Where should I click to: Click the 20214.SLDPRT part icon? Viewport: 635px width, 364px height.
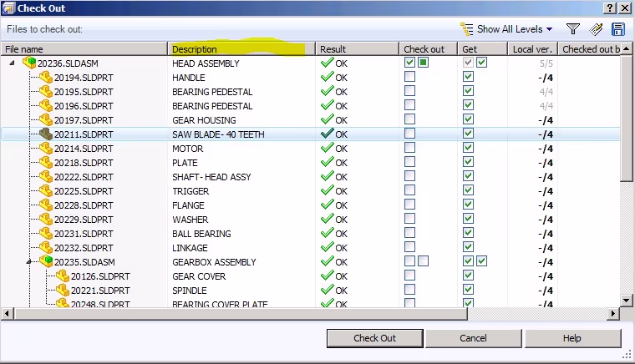click(x=46, y=148)
